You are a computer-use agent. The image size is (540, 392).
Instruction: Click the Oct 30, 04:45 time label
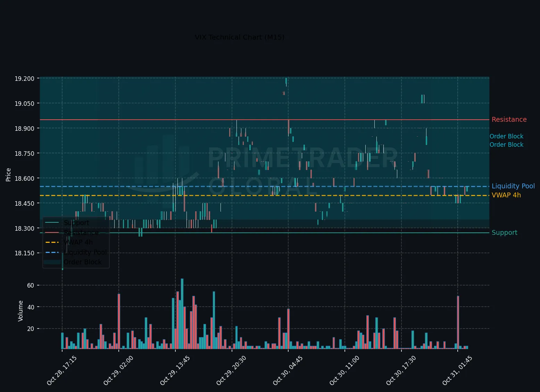288,370
